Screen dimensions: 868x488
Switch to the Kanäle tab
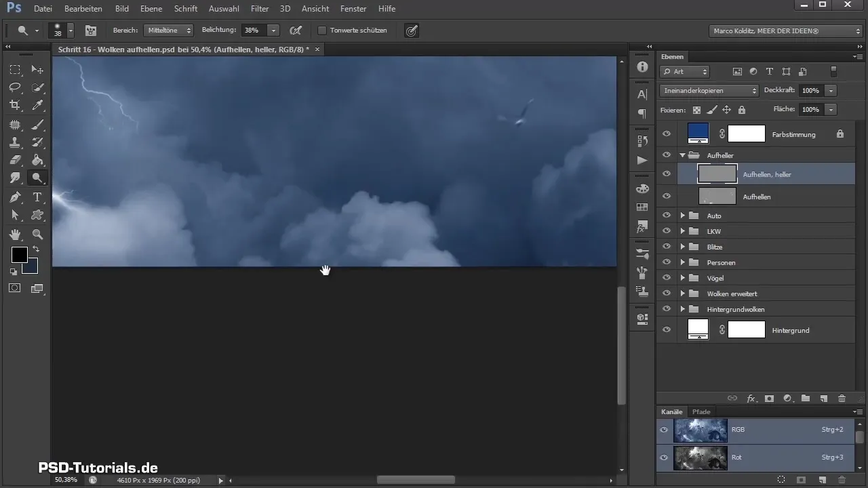tap(672, 411)
